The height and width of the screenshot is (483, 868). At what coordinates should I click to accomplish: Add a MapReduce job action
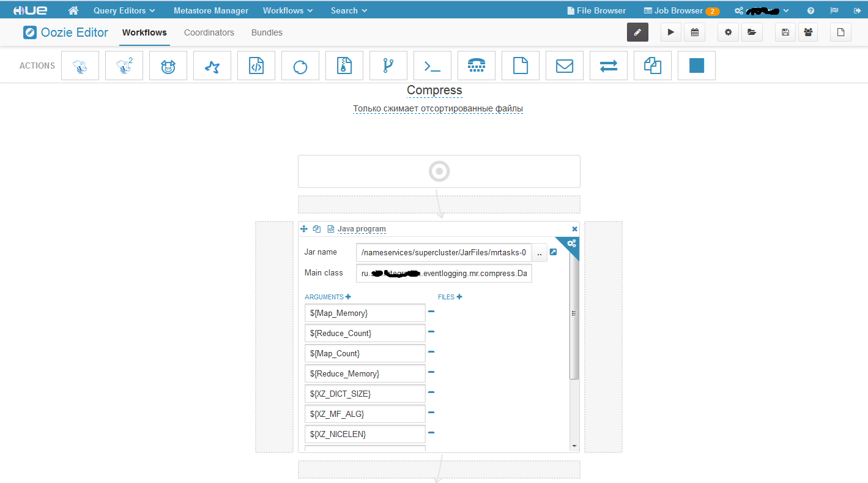click(344, 66)
